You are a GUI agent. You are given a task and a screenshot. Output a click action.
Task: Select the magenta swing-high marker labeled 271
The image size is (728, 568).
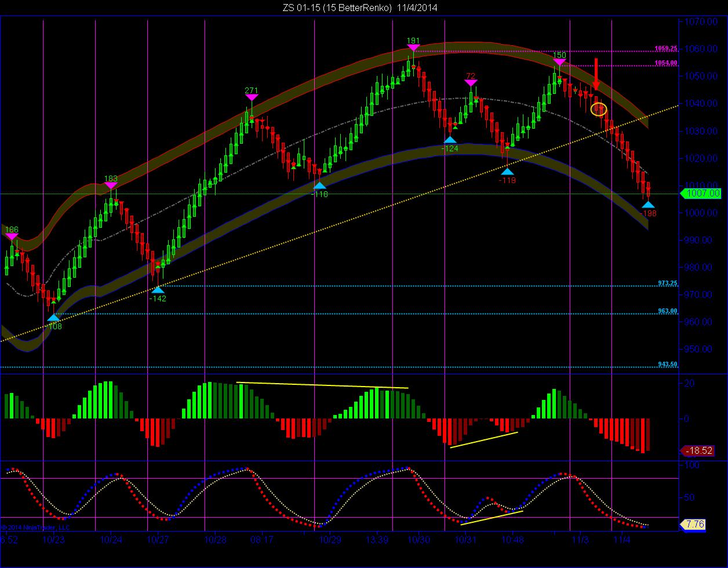point(251,97)
